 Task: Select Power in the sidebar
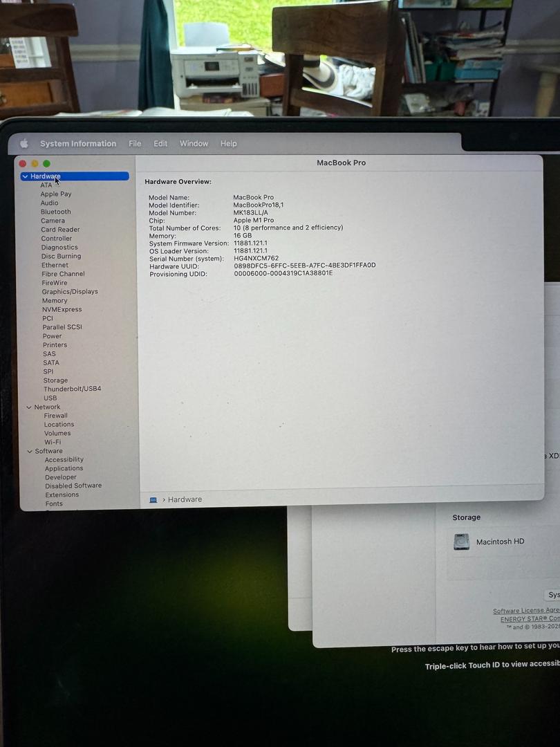[53, 336]
